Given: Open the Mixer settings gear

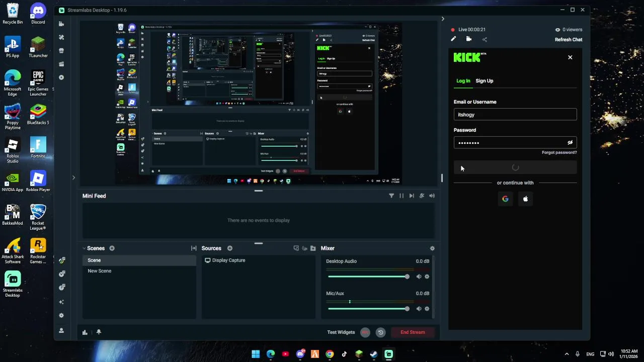Looking at the screenshot, I should click(432, 248).
